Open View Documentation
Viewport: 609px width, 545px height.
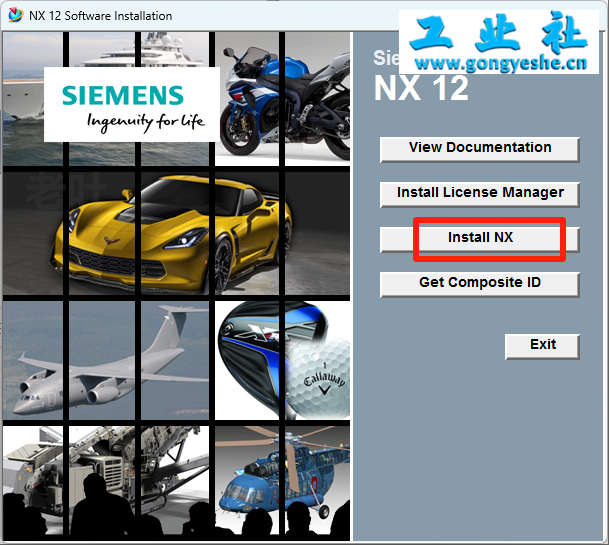click(480, 149)
